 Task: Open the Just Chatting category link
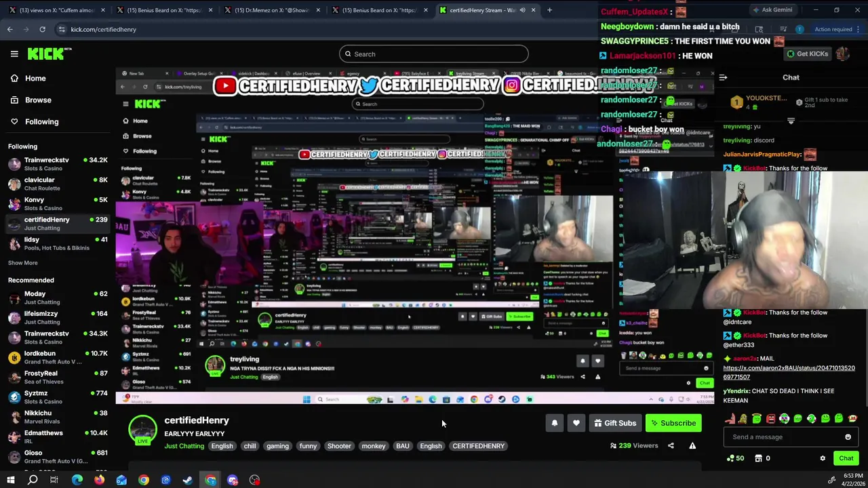(184, 446)
